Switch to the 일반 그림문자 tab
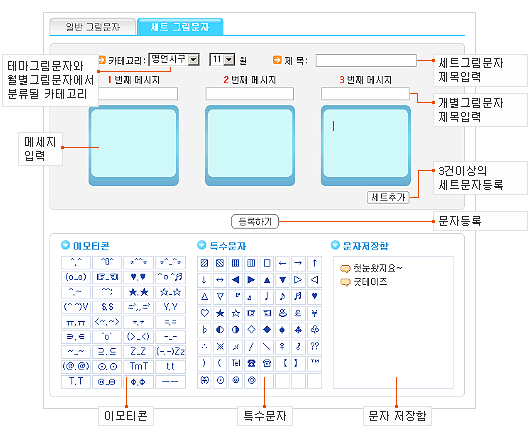Screen dimensions: 530x433 coord(93,27)
